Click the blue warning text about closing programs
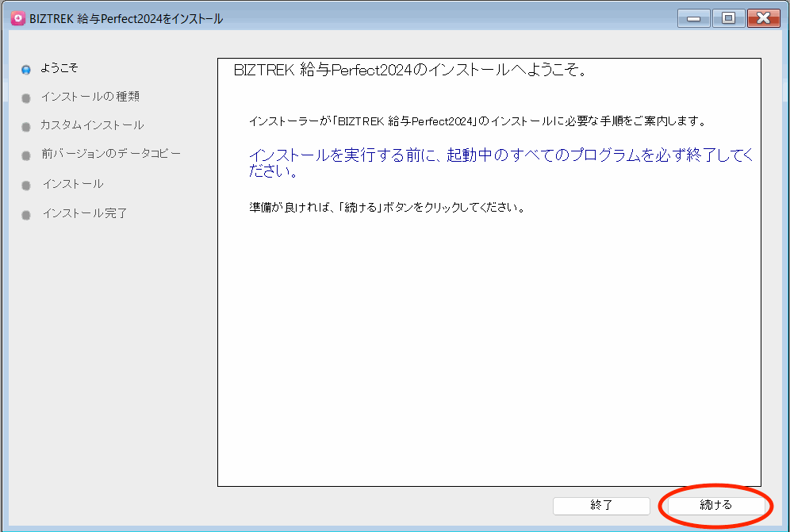Image resolution: width=790 pixels, height=532 pixels. tap(500, 163)
